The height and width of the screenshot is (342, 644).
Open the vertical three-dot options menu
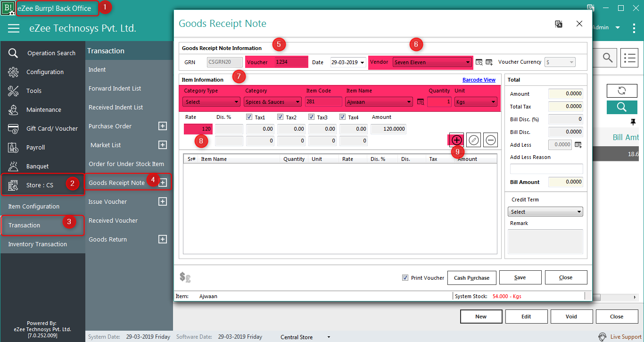634,28
